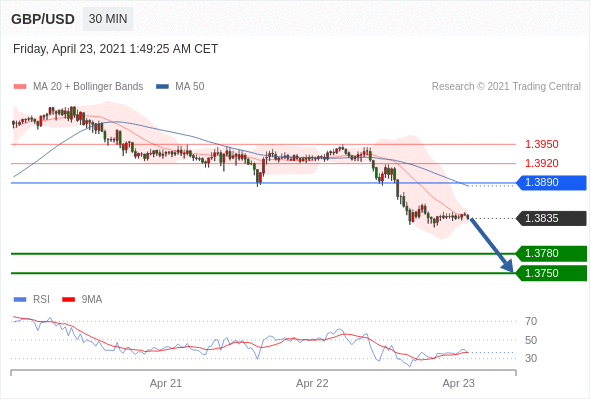
Task: Click the RSI 30 axis value
Action: 531,358
